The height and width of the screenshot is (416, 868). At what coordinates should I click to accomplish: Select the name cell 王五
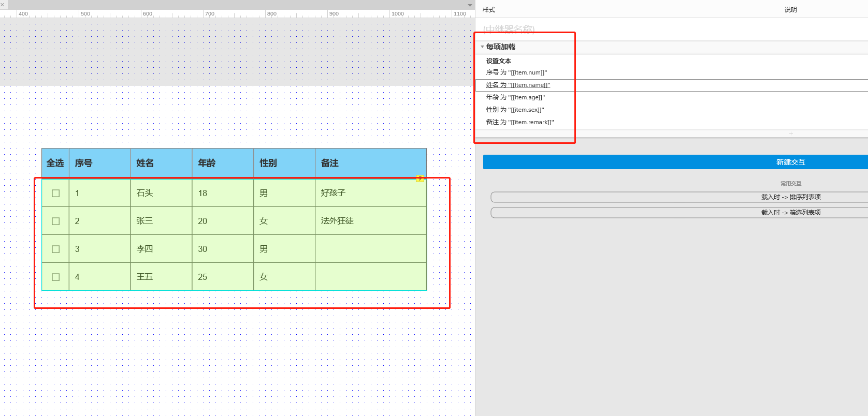tap(161, 277)
